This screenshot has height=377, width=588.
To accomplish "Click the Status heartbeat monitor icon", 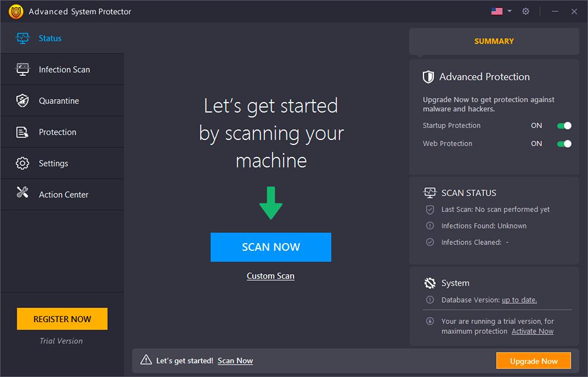I will (x=22, y=38).
